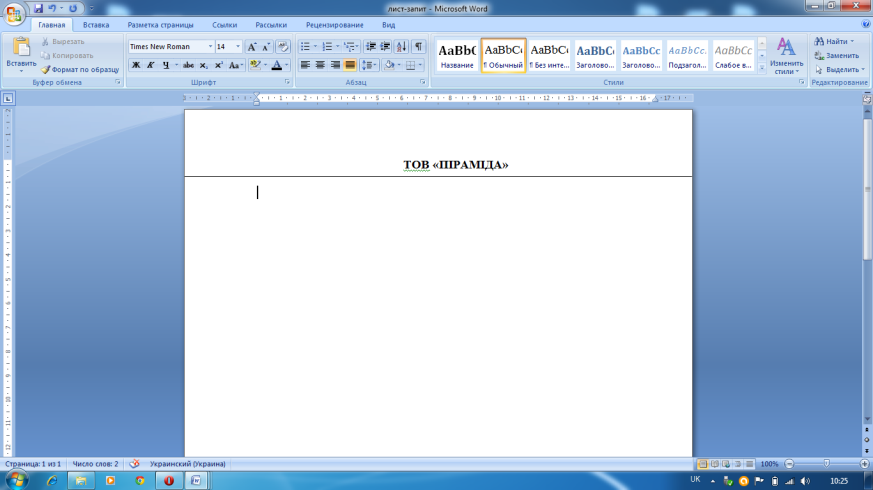Click the tab stop selector on ruler
873x490 pixels.
tap(8, 99)
